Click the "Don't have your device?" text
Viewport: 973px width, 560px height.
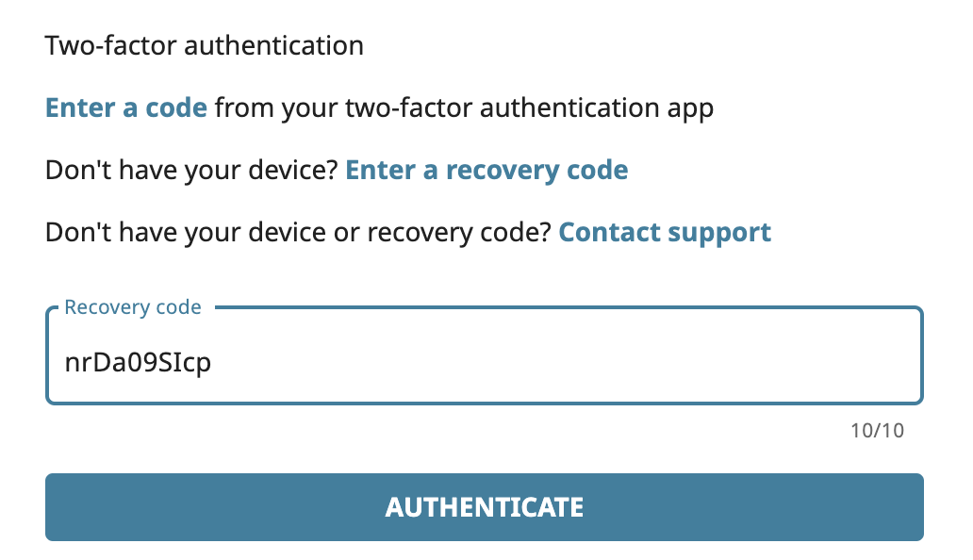[191, 170]
